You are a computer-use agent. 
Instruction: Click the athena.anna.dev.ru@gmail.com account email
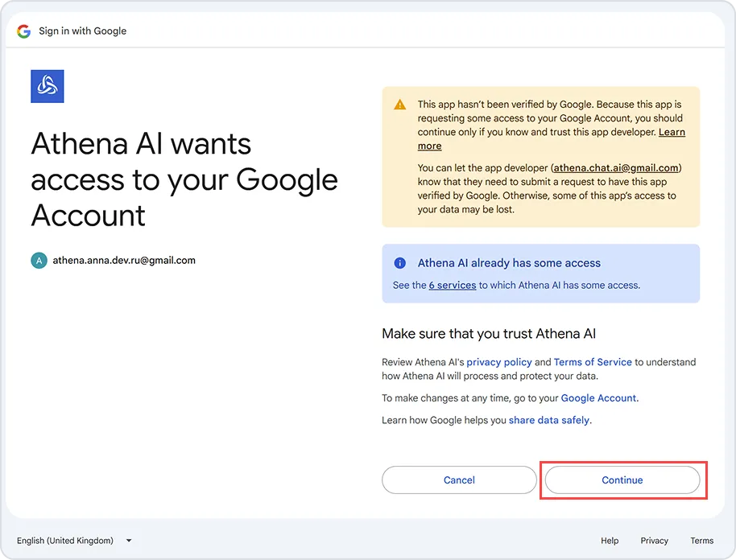coord(124,261)
